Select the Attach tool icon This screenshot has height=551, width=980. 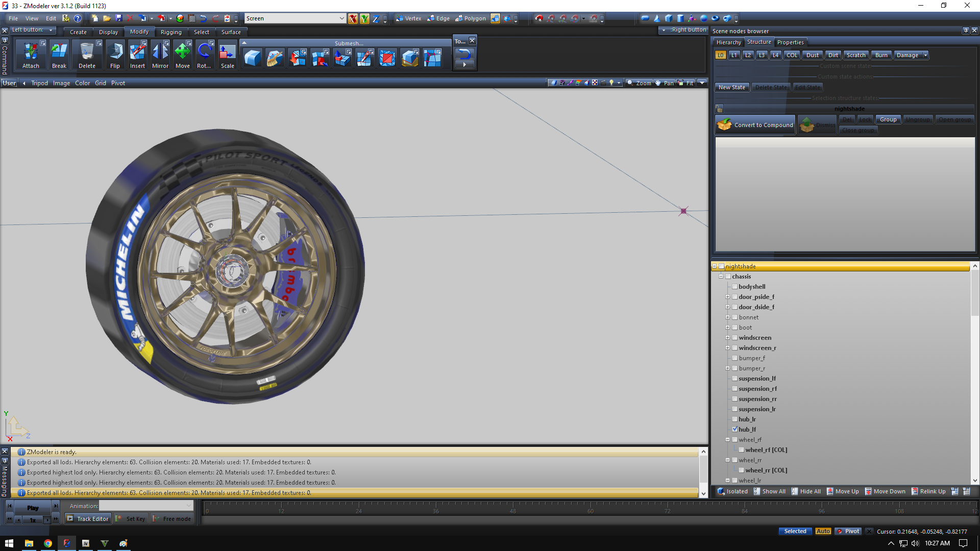(31, 54)
